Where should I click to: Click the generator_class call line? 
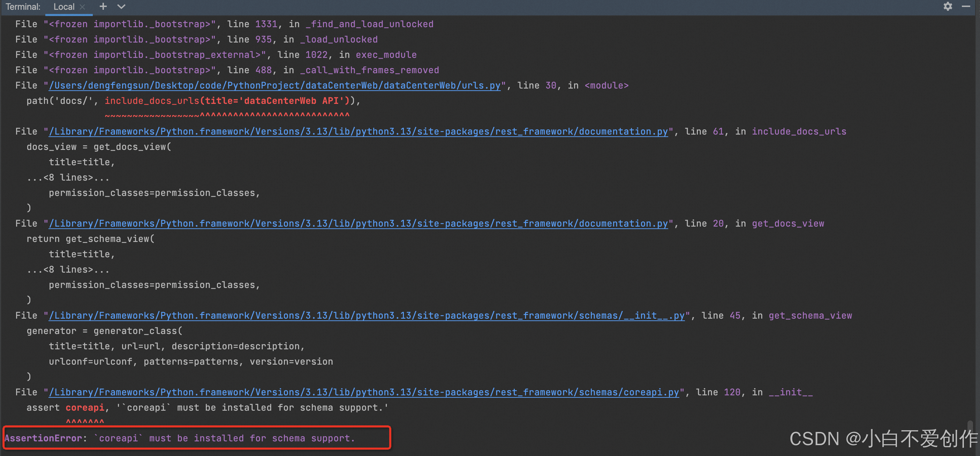coord(105,331)
